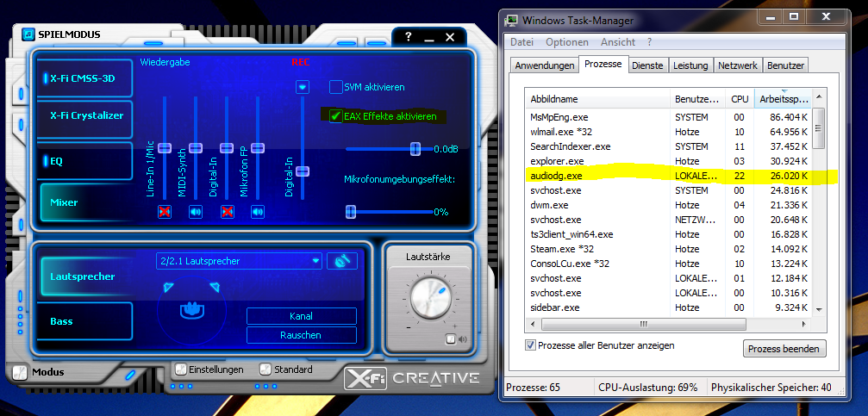Viewport: 868px width, 416px height.
Task: Click the Standard reset icon
Action: 265,369
